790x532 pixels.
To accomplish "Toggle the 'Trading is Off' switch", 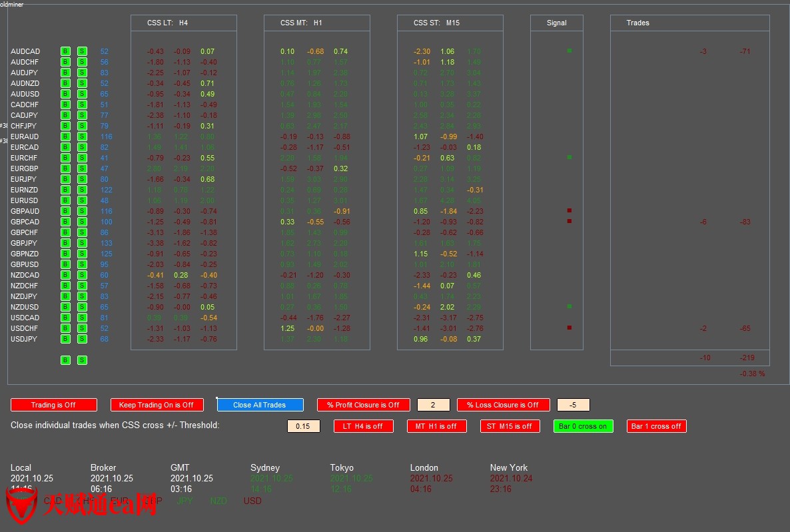I will coord(54,405).
